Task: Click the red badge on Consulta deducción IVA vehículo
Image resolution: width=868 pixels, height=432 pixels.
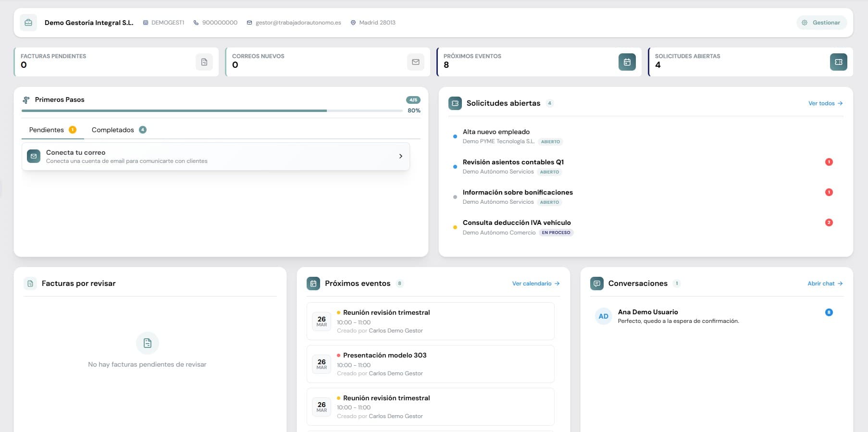Action: tap(829, 222)
